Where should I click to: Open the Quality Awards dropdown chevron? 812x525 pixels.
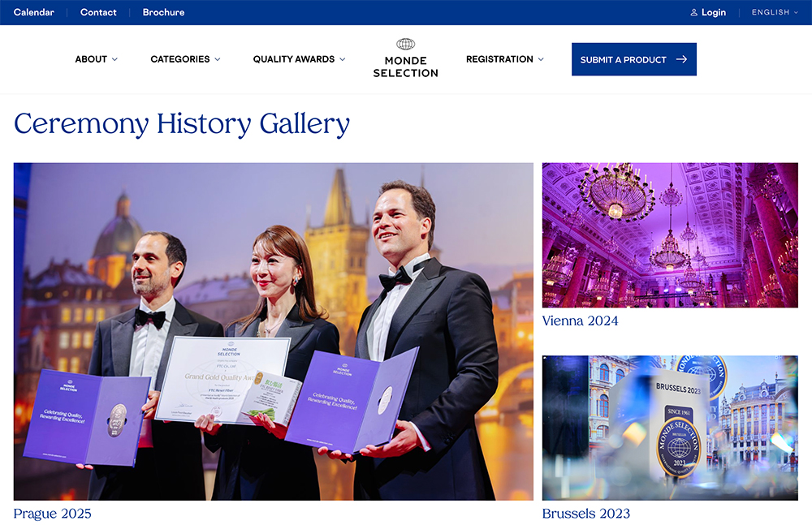[x=343, y=59]
